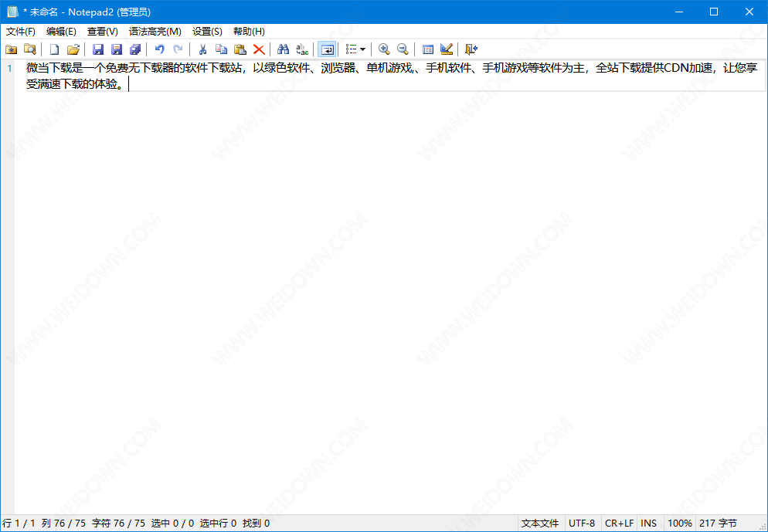The width and height of the screenshot is (768, 532).
Task: Click the CR+LF line ending indicator
Action: pyautogui.click(x=619, y=524)
